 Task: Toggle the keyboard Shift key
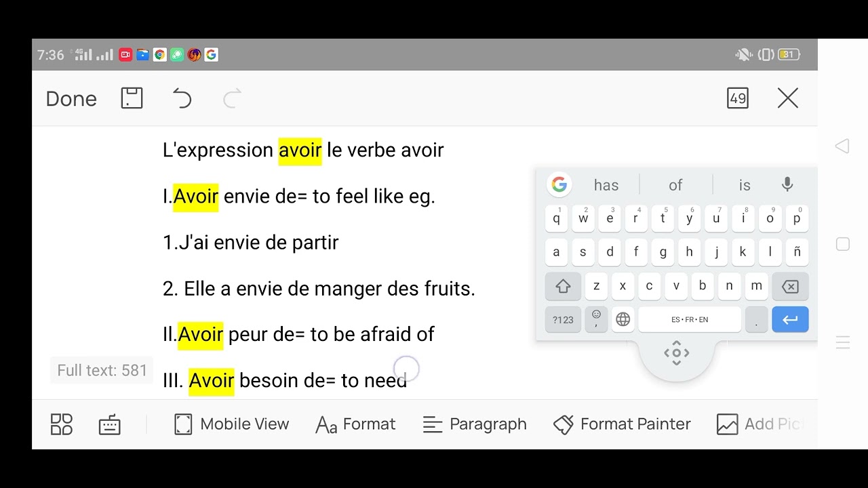[563, 286]
